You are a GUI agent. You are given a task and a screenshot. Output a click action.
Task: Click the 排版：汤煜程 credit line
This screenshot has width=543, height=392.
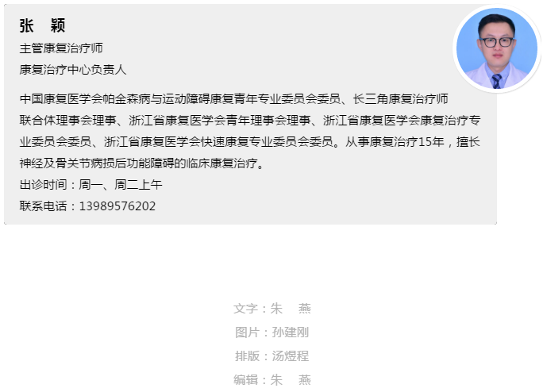coord(271,356)
